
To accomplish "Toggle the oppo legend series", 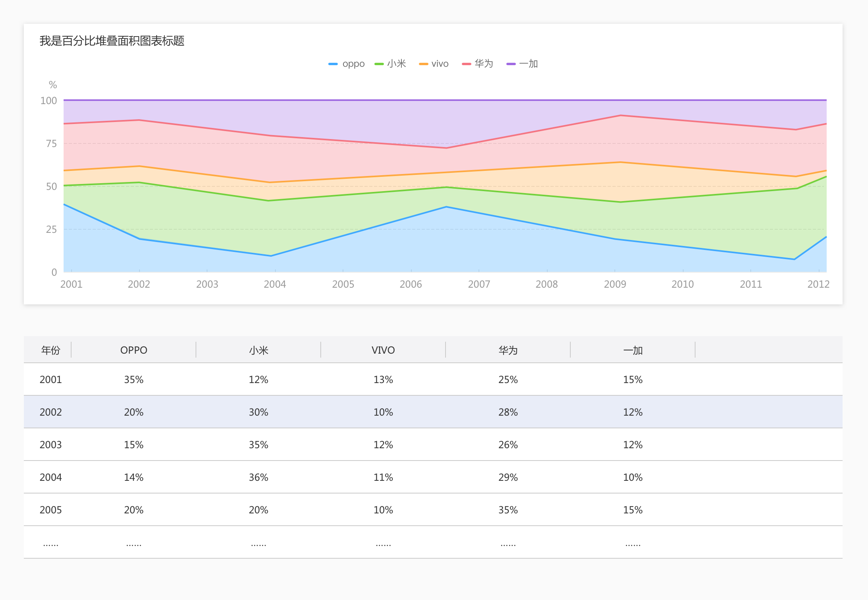I will [353, 64].
